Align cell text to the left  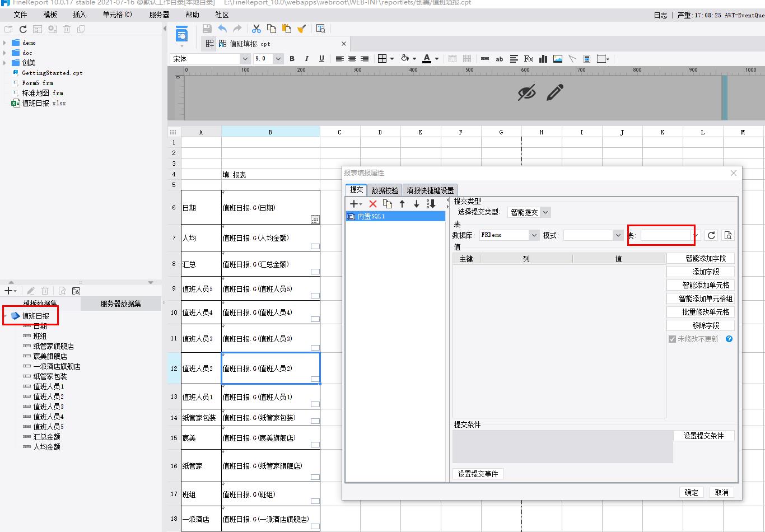[340, 59]
